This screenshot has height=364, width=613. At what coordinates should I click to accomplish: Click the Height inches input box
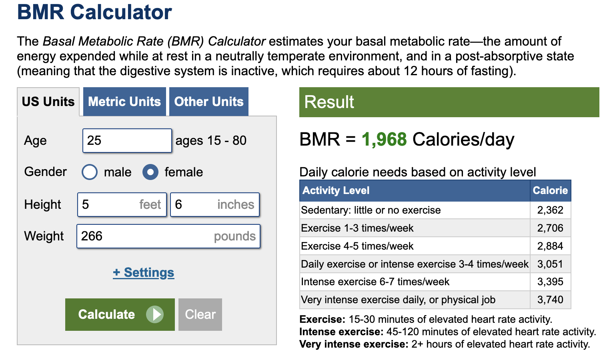click(x=215, y=204)
